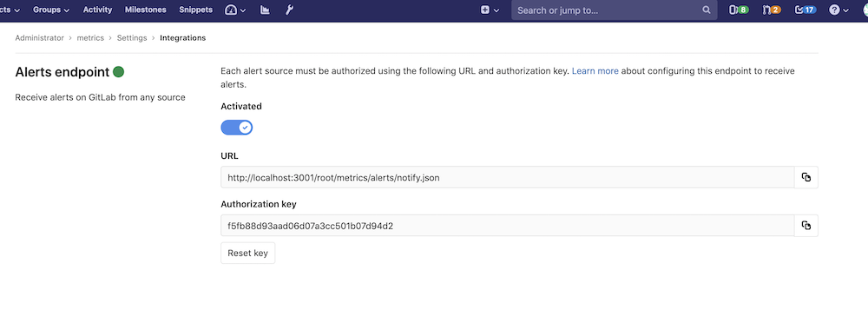Open the Activity menu item
This screenshot has height=336, width=868.
coord(97,10)
